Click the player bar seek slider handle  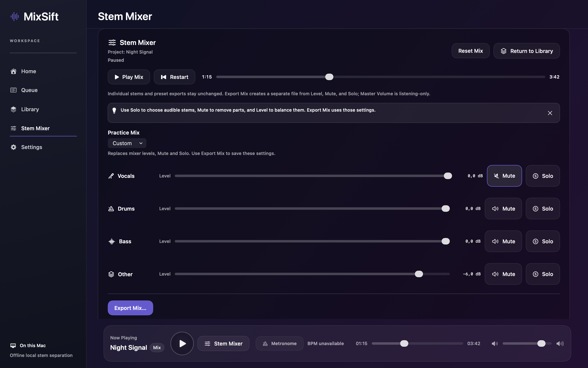pyautogui.click(x=404, y=343)
